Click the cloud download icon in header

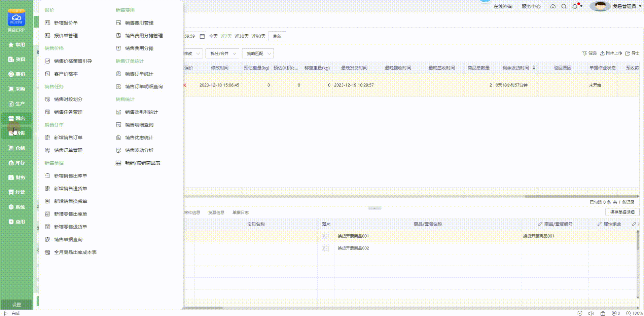pos(553,6)
